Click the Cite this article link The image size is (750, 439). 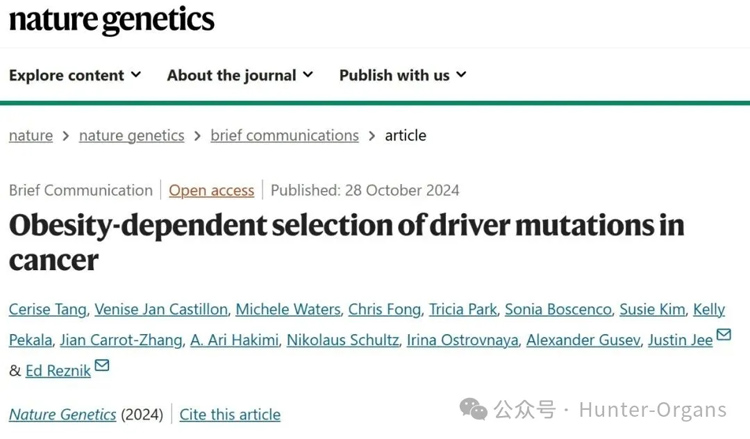[230, 414]
